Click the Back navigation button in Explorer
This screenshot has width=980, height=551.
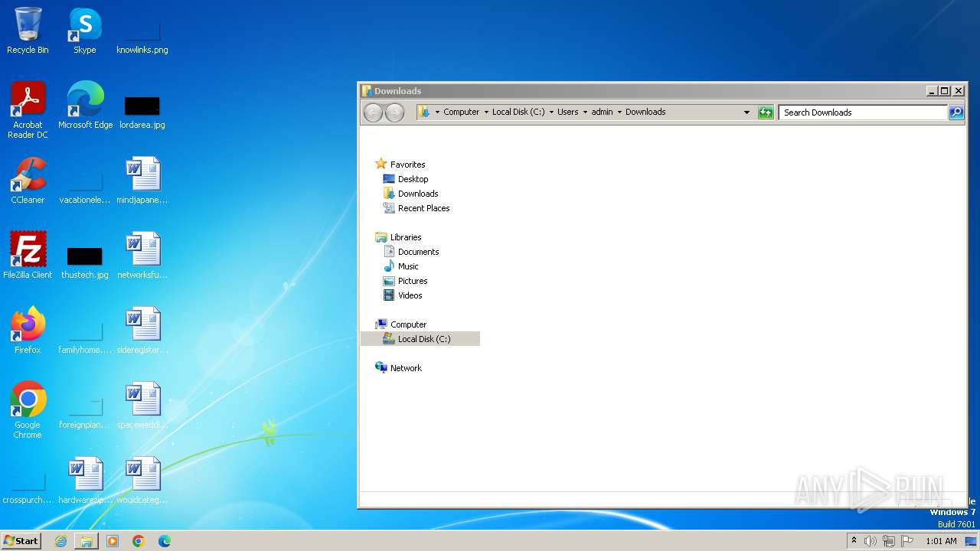coord(373,112)
